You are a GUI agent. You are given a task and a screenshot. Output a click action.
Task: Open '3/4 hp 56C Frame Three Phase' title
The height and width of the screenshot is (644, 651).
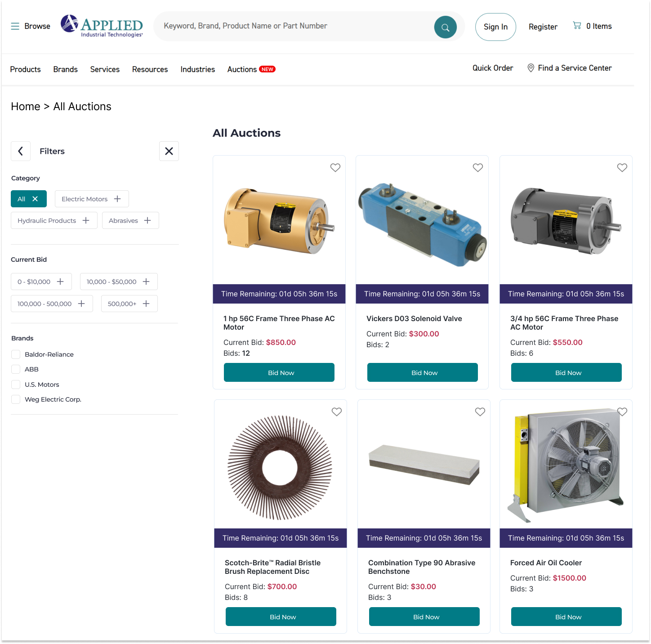click(x=564, y=323)
